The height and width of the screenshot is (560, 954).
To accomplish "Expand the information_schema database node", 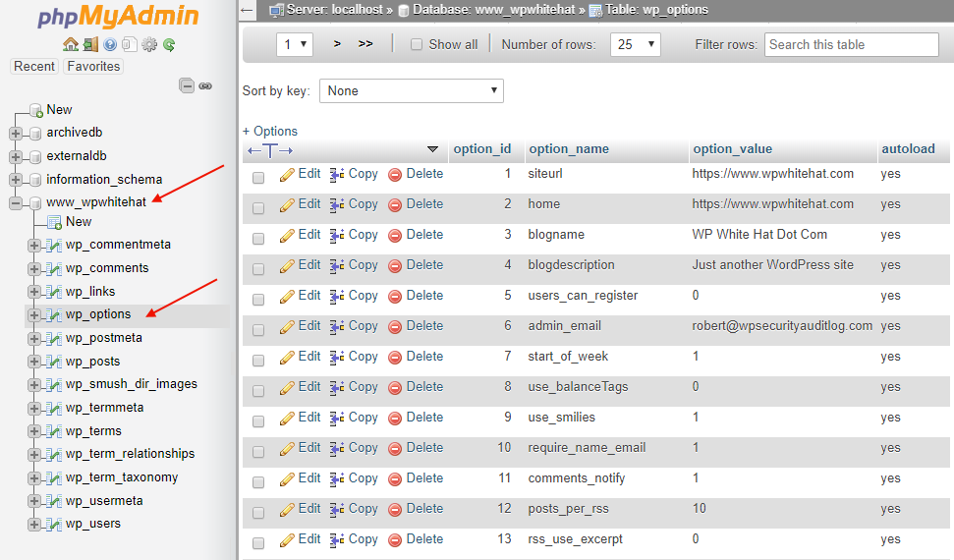I will 16,180.
